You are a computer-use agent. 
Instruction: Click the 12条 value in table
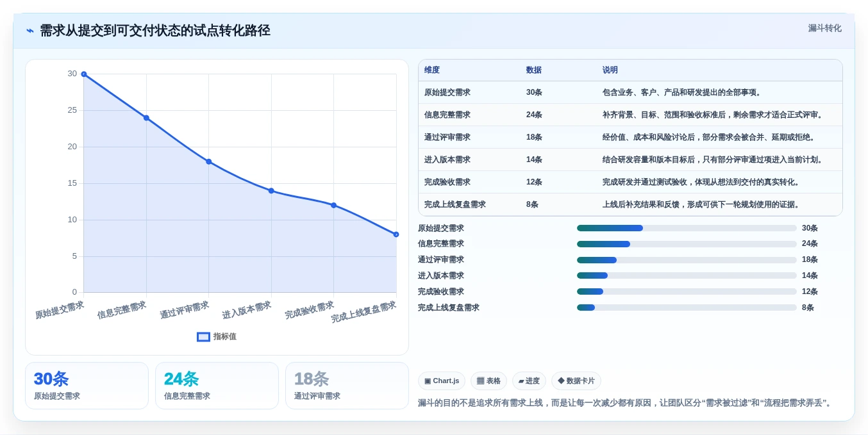click(534, 182)
